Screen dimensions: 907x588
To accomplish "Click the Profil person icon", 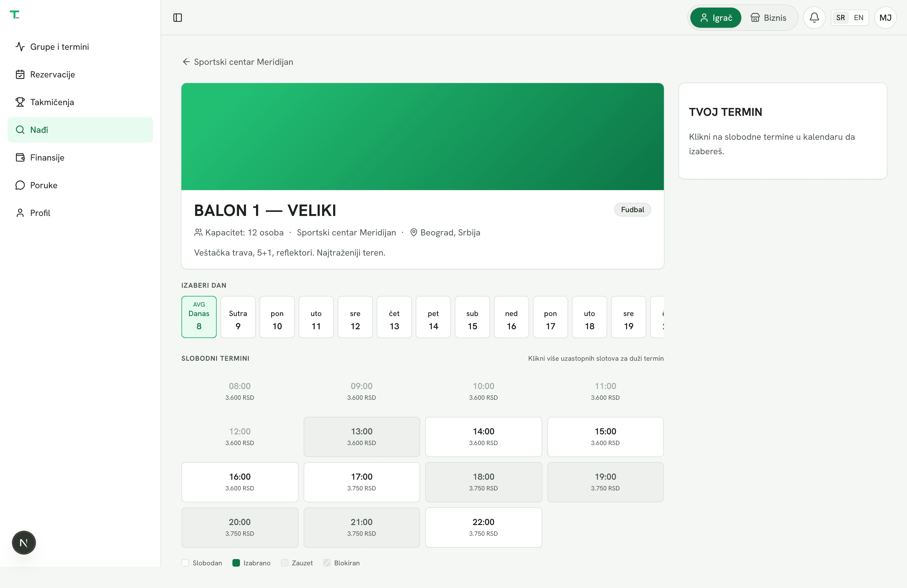I will click(x=20, y=213).
